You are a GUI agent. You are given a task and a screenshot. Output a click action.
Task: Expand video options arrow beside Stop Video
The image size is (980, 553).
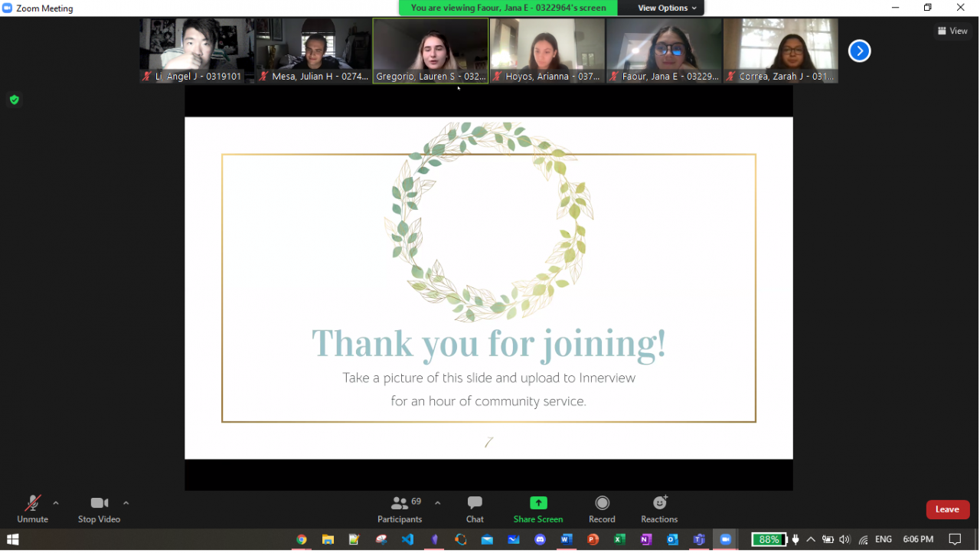(126, 503)
